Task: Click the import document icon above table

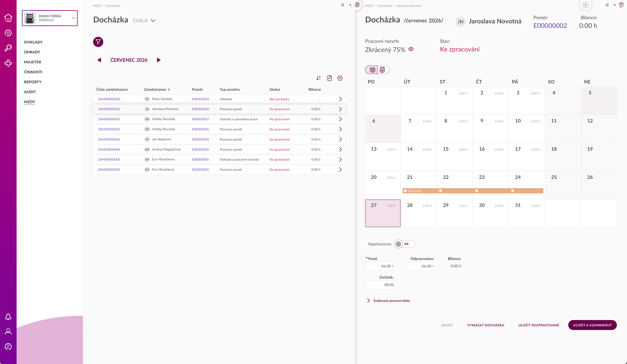Action: pos(329,78)
